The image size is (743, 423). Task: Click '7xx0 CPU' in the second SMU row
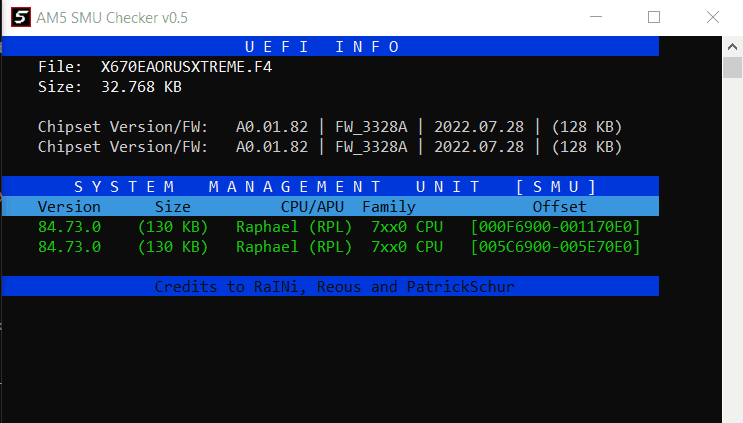pyautogui.click(x=407, y=247)
